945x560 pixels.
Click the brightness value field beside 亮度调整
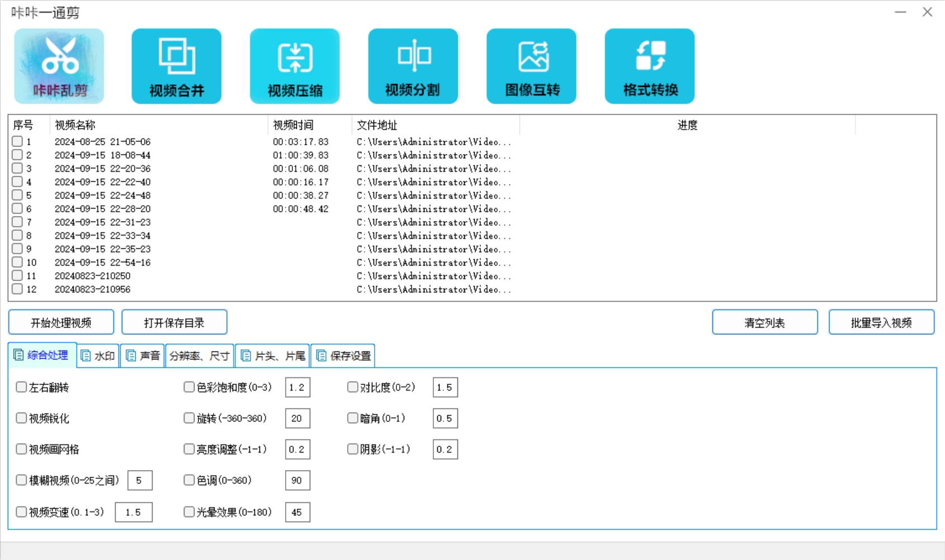coord(297,449)
